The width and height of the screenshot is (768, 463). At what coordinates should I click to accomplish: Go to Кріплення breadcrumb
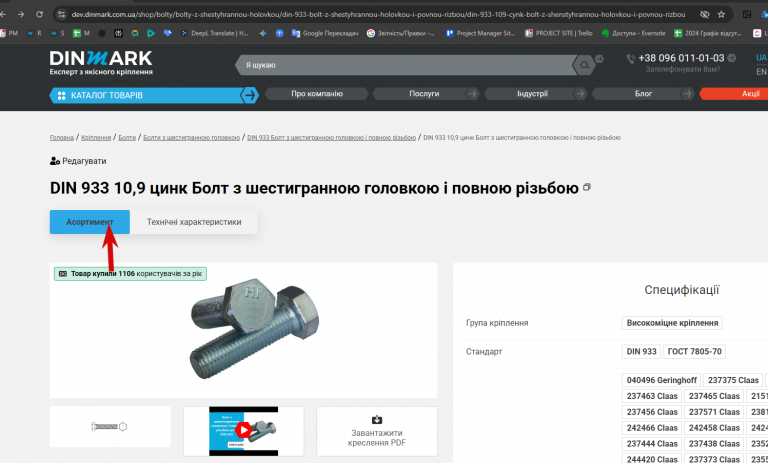(x=96, y=138)
